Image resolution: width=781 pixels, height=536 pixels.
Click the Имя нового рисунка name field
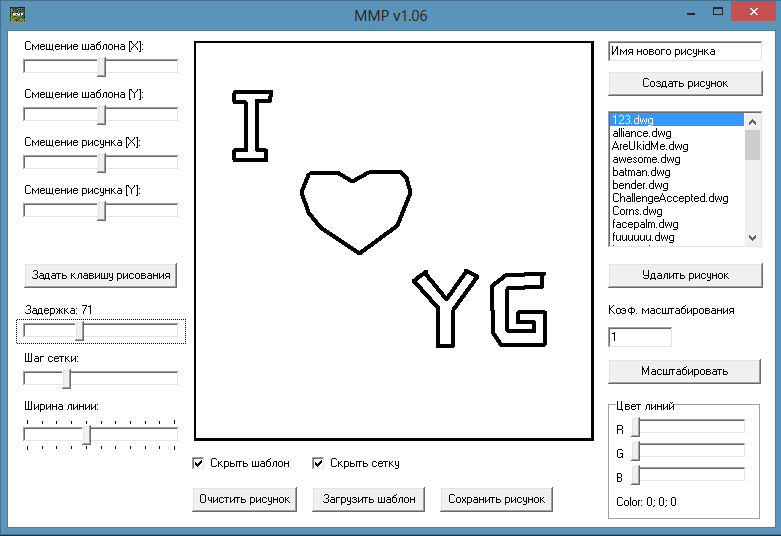point(685,51)
